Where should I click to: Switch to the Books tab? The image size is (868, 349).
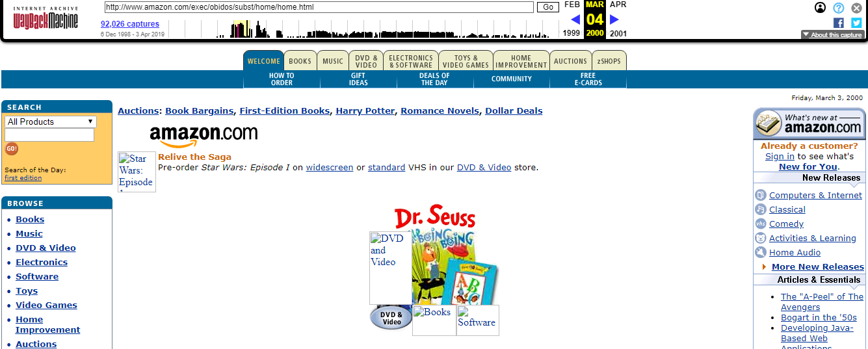coord(300,61)
